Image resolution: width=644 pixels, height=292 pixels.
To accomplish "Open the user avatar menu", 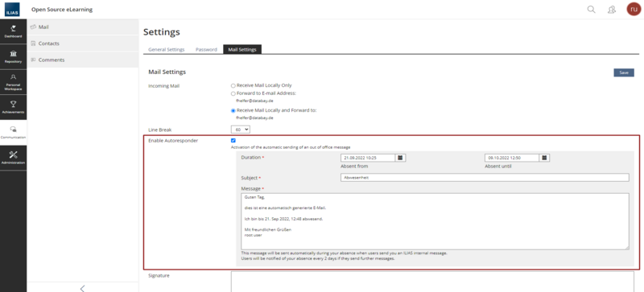I will [634, 9].
